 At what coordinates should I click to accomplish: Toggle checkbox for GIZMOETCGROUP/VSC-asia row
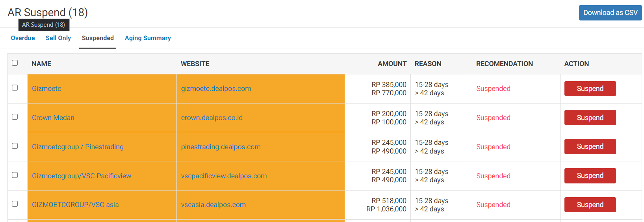15,204
